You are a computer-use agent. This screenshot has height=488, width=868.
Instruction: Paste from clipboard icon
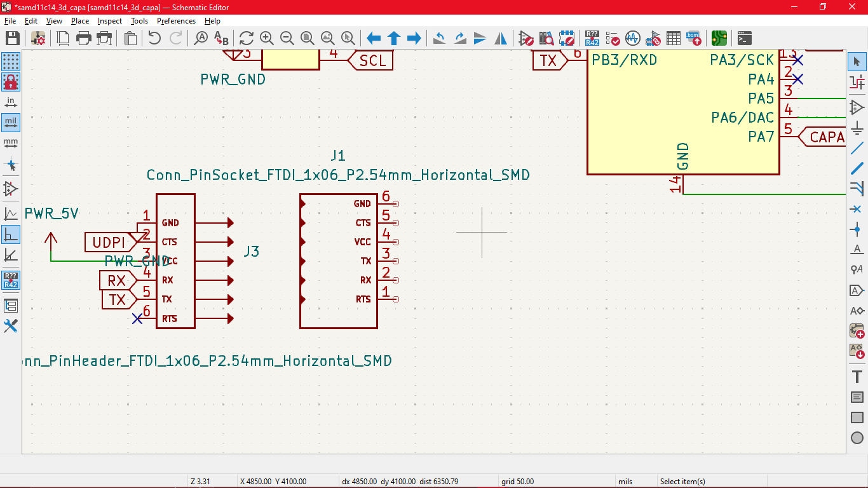(x=130, y=38)
